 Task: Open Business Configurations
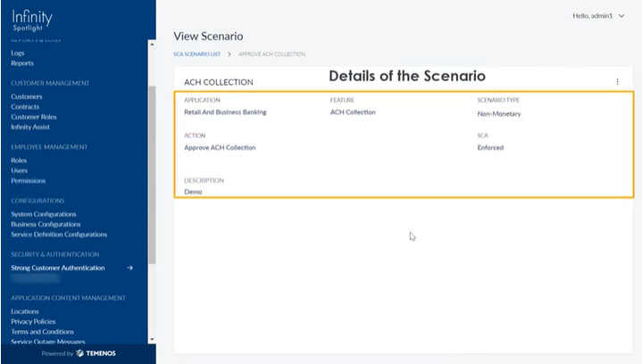tap(46, 224)
